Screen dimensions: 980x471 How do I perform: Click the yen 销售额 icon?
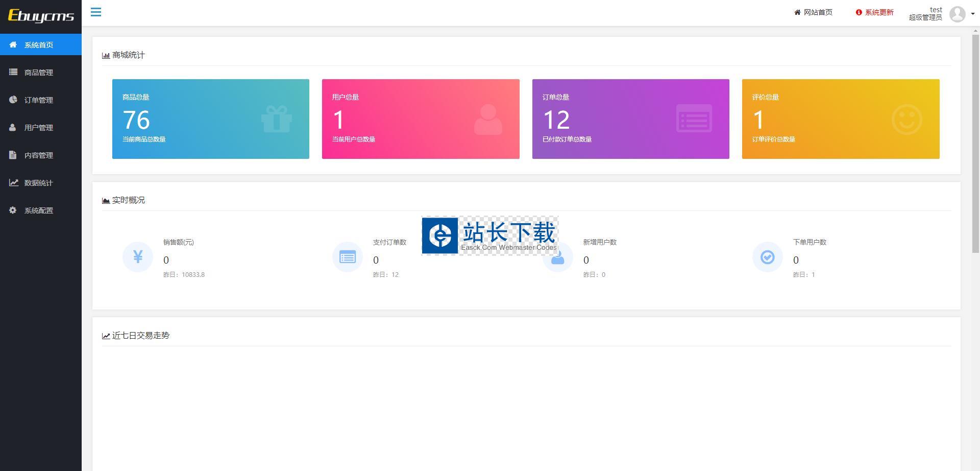138,257
